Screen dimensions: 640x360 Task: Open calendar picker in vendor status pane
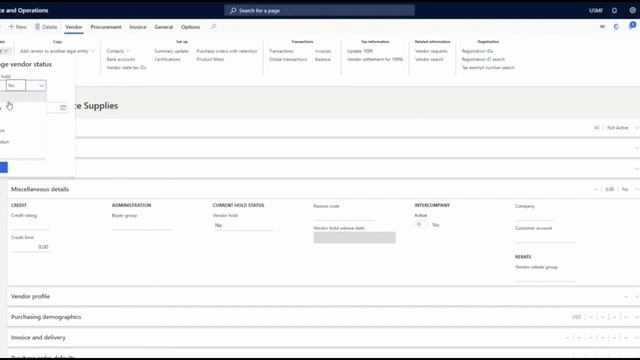pyautogui.click(x=63, y=107)
